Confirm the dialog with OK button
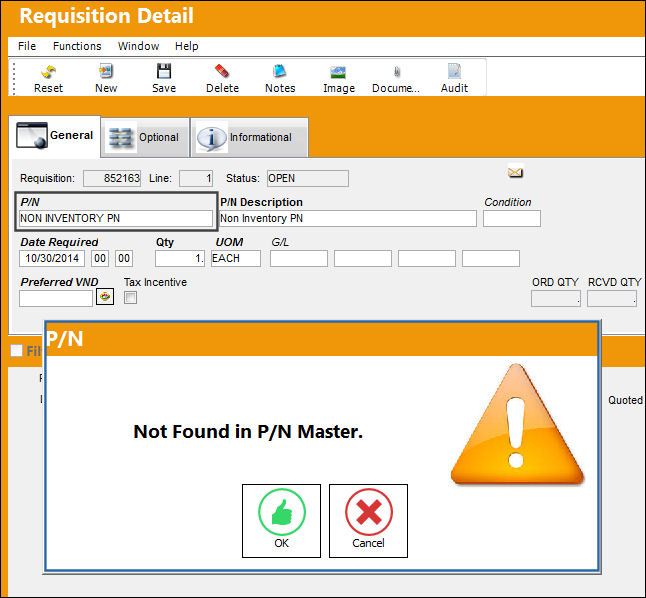646x598 pixels. pyautogui.click(x=281, y=521)
